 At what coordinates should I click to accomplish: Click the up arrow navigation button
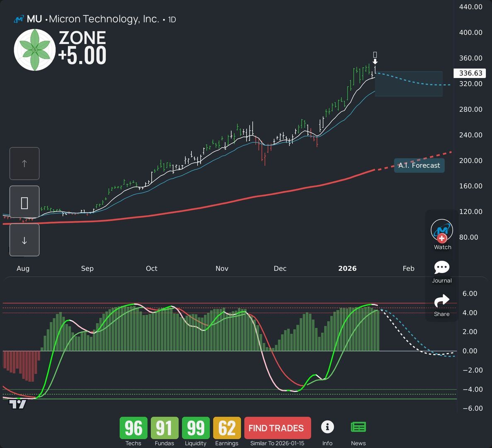[24, 163]
